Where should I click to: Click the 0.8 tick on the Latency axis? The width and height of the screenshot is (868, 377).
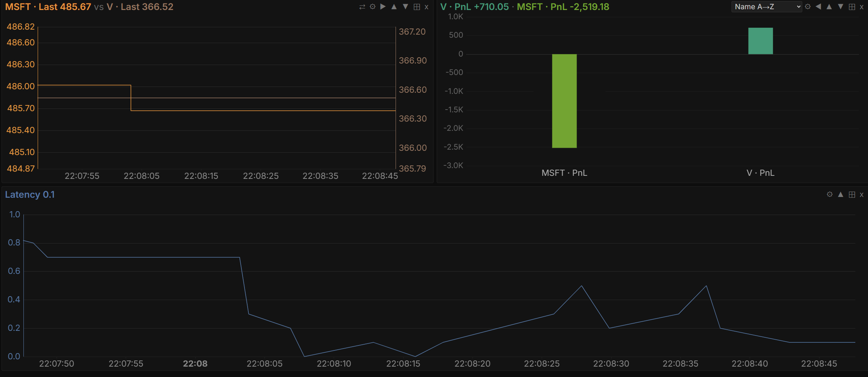click(x=14, y=242)
